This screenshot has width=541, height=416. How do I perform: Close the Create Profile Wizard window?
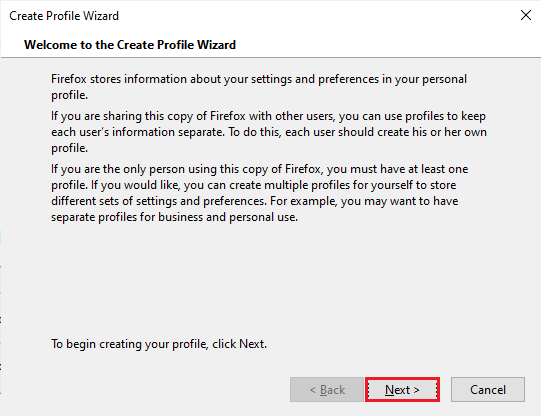click(x=525, y=15)
